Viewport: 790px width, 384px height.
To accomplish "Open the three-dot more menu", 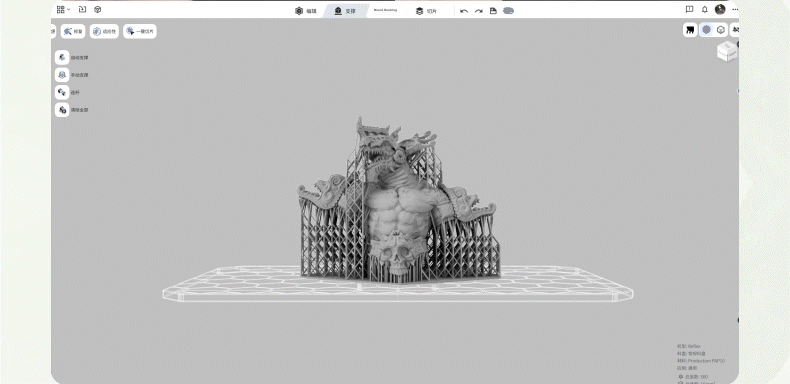I will click(735, 9).
